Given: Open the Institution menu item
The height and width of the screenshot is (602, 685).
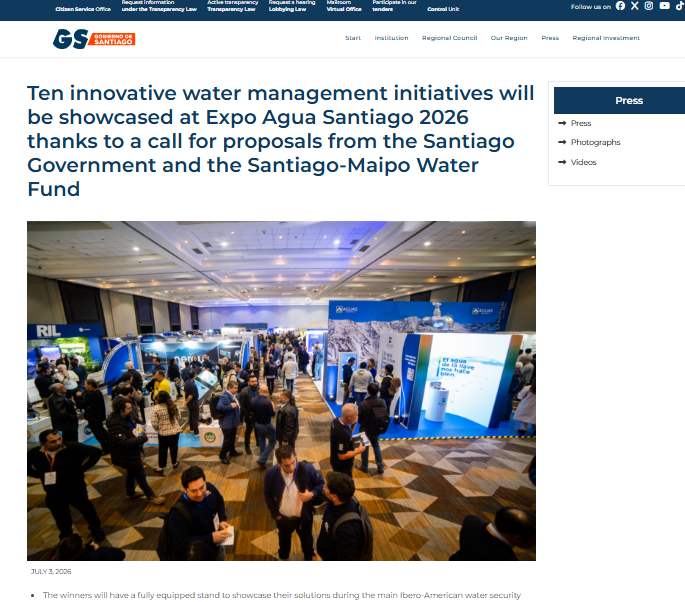Looking at the screenshot, I should (x=391, y=38).
